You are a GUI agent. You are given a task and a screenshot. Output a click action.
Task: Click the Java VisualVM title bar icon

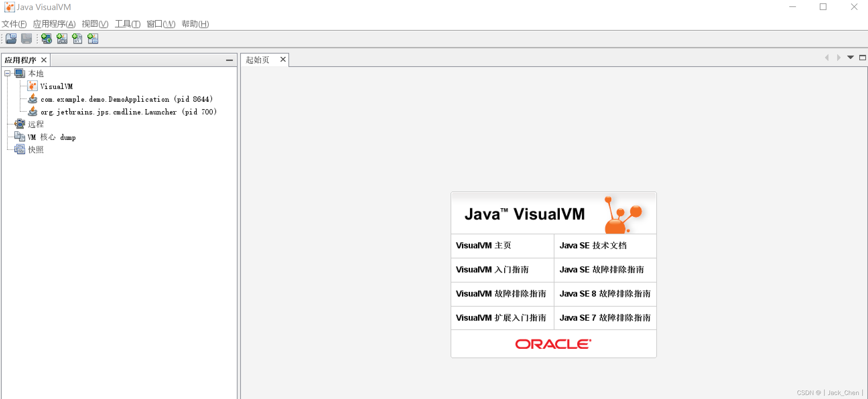[9, 7]
